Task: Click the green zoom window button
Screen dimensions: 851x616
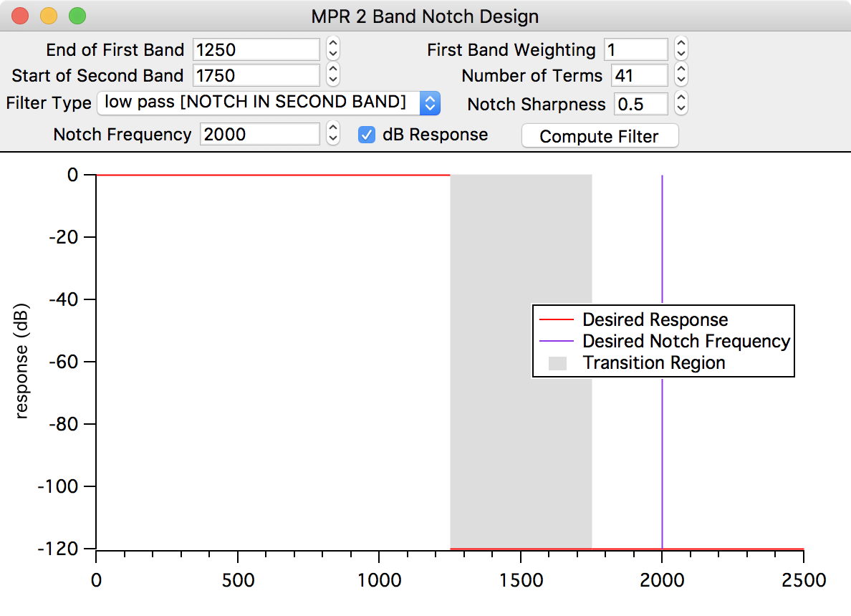Action: coord(76,16)
